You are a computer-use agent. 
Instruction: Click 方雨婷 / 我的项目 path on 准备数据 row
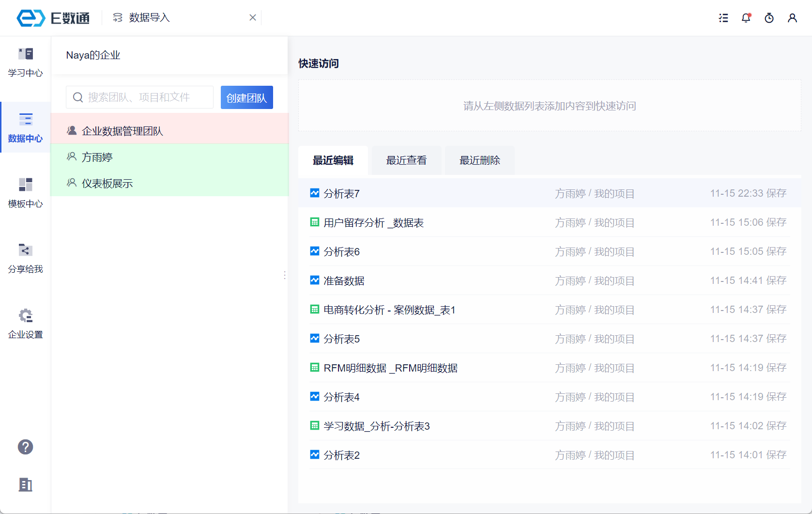click(595, 281)
